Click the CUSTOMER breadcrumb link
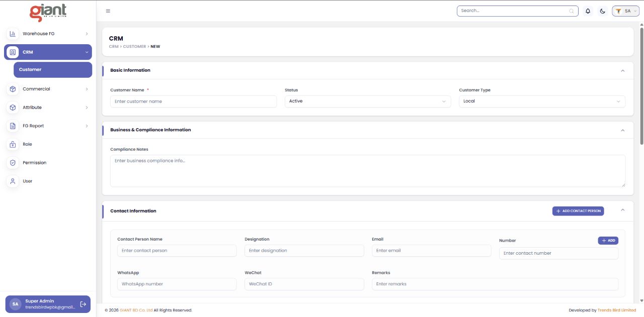The image size is (644, 317). [134, 47]
